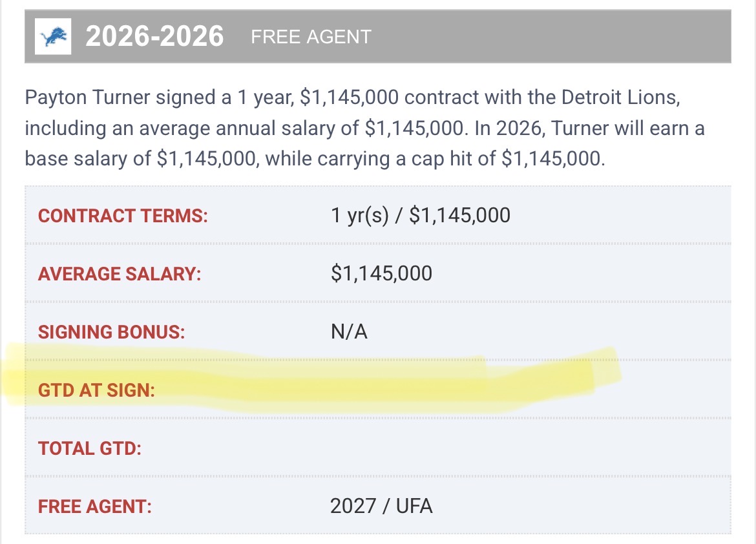
Task: Click the red FREE AGENT row label
Action: tap(95, 507)
